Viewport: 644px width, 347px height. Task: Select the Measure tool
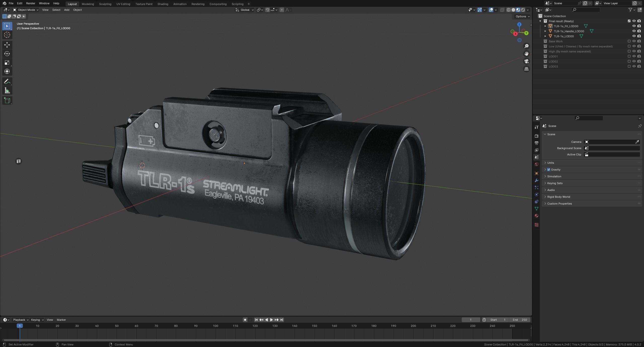tap(7, 90)
